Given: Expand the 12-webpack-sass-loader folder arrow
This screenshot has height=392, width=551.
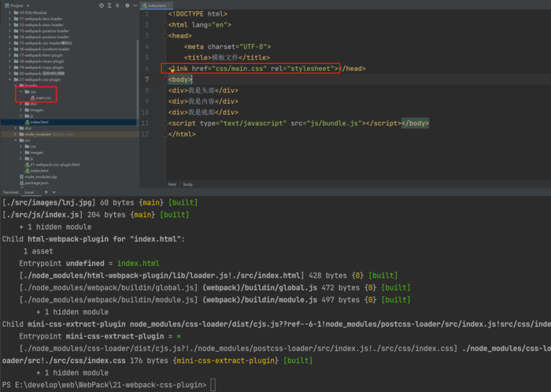Looking at the screenshot, I should 9,24.
